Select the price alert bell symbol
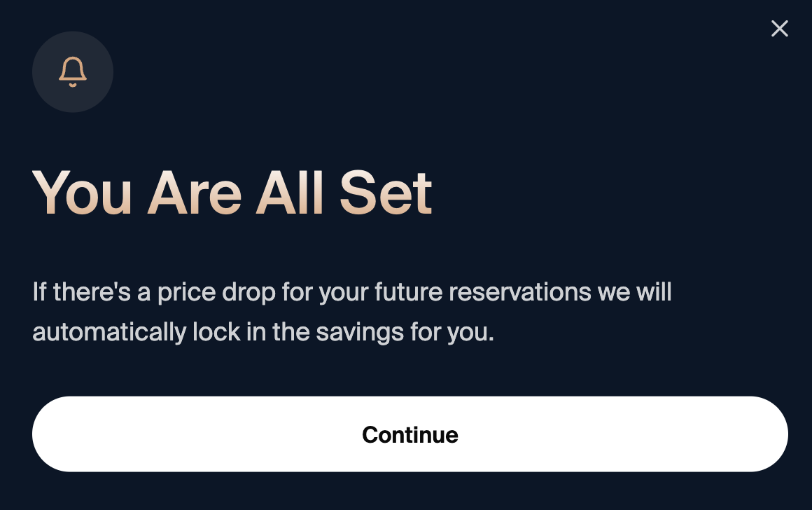Viewport: 812px width, 510px height. click(x=73, y=71)
